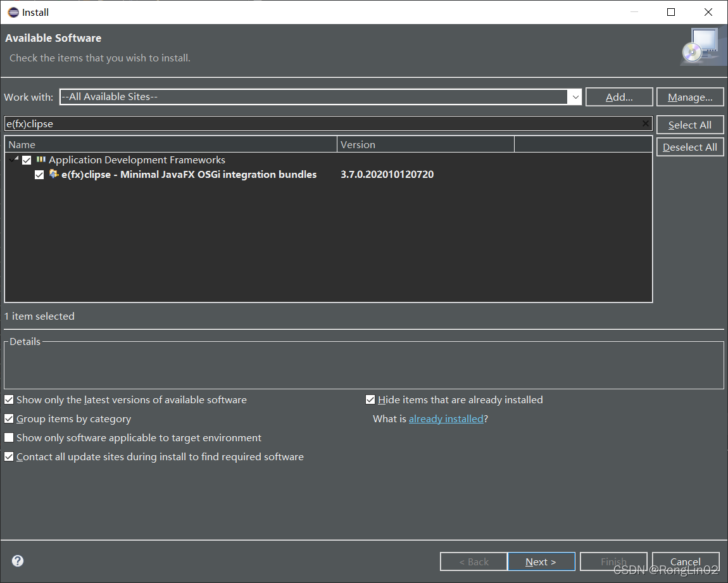
Task: Click the Manage... button
Action: pyautogui.click(x=690, y=97)
